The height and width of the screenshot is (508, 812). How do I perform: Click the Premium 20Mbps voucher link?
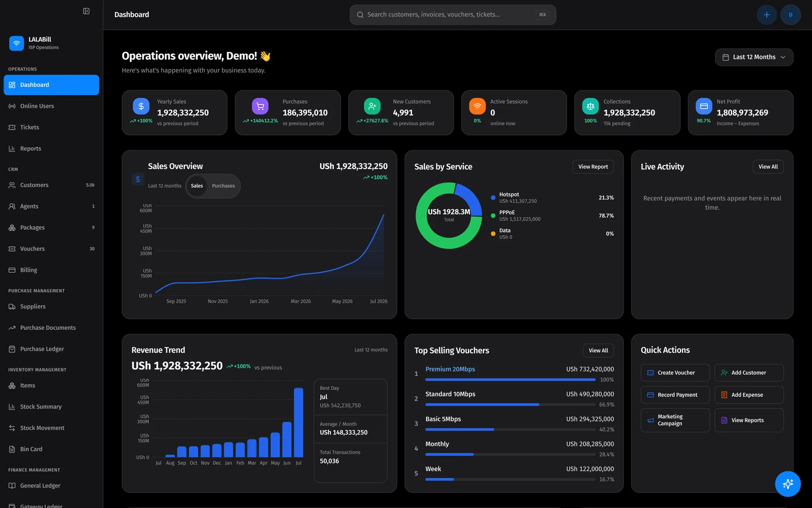click(450, 369)
